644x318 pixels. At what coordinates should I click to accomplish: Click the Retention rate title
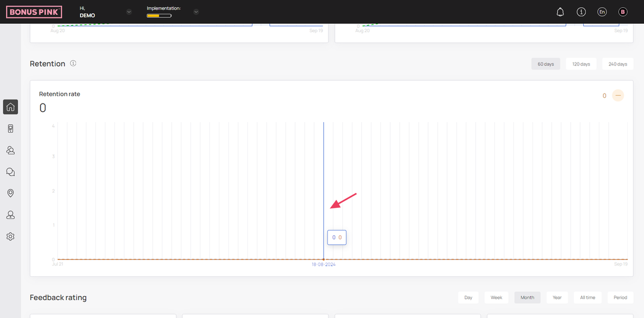(60, 94)
